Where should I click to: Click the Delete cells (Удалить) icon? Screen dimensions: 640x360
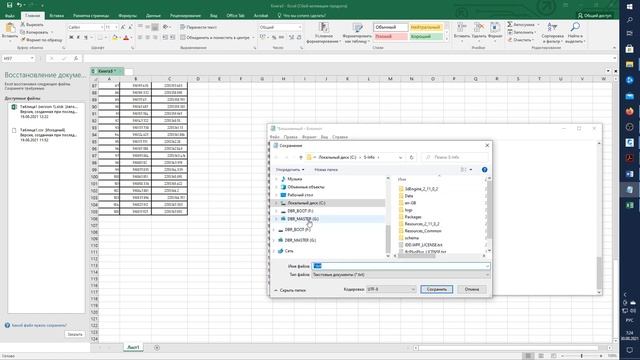pyautogui.click(x=478, y=27)
